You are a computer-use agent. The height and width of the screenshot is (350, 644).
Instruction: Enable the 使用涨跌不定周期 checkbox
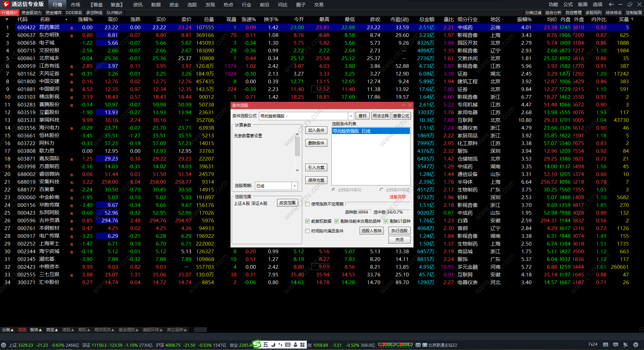tap(307, 204)
